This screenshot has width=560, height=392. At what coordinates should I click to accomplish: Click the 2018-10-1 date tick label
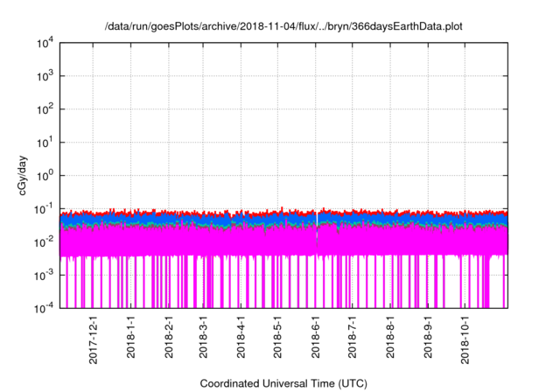465,339
